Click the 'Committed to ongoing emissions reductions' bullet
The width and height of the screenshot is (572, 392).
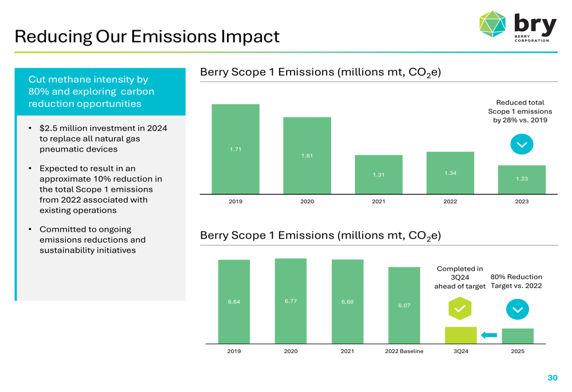coord(93,240)
